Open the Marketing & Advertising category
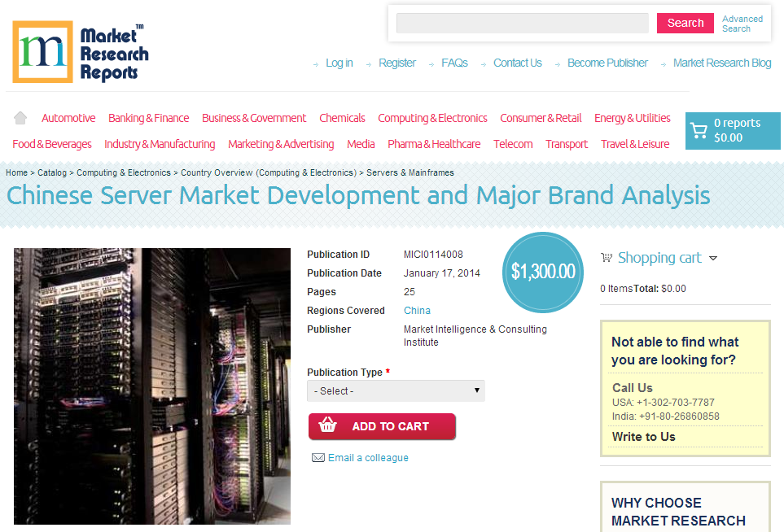The image size is (784, 532). point(281,144)
